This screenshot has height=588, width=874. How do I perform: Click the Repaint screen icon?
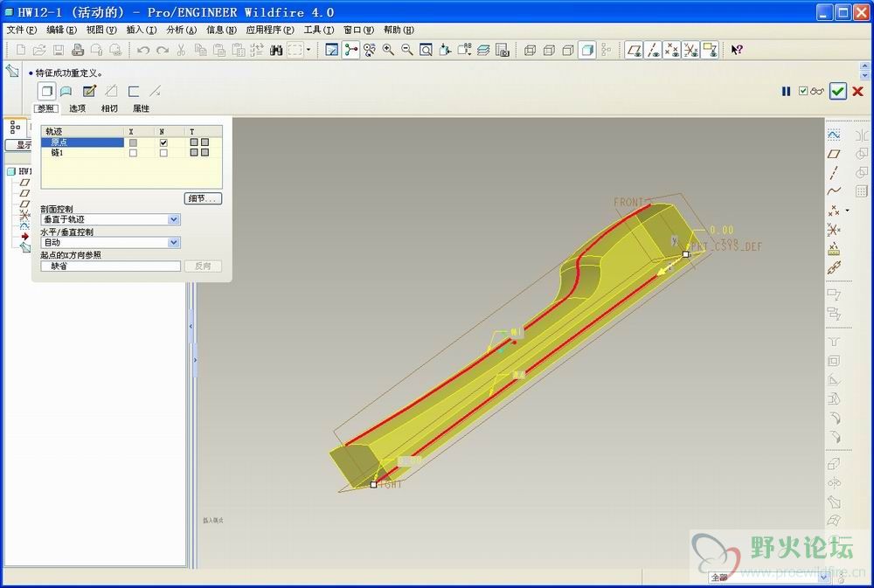click(331, 50)
